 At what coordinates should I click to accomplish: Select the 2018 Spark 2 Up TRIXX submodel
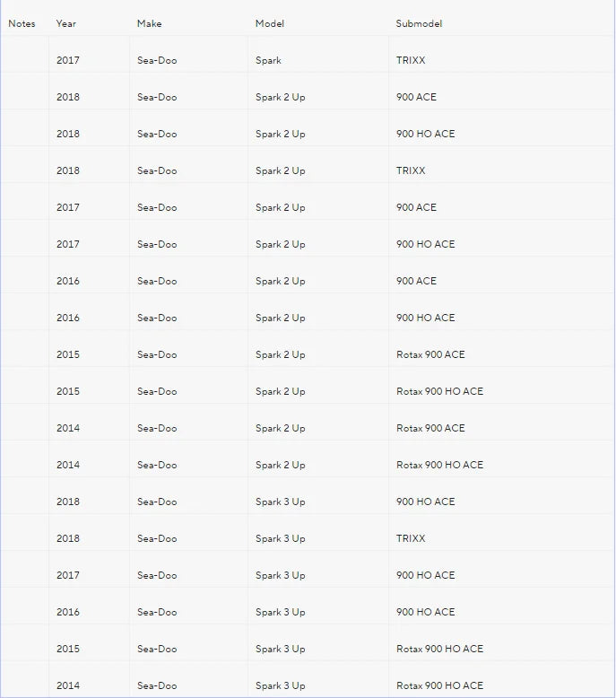click(411, 170)
